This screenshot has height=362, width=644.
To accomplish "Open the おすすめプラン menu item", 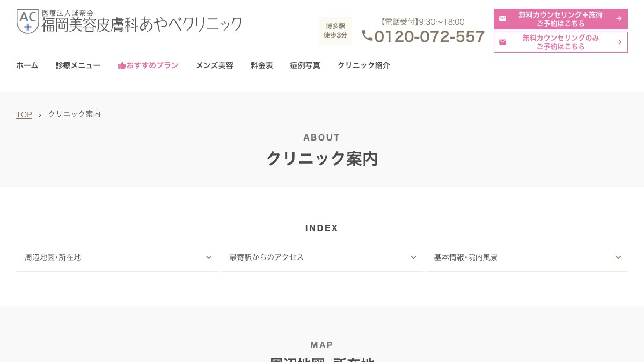I will click(148, 65).
